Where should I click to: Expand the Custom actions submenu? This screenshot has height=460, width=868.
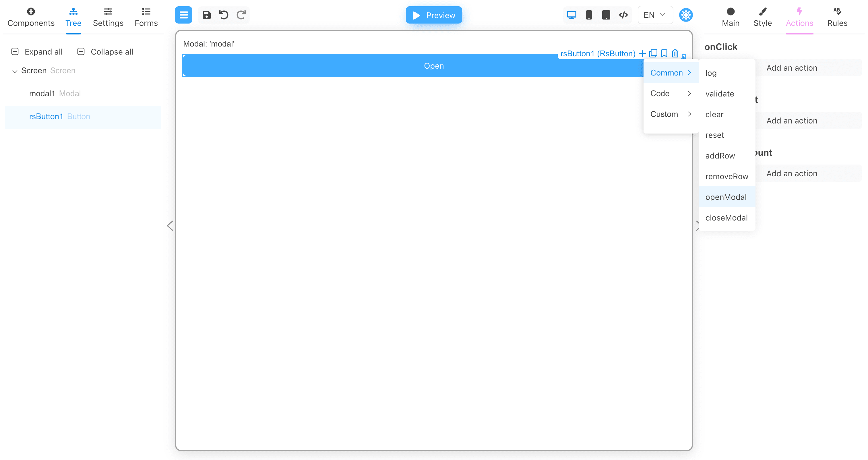point(671,114)
